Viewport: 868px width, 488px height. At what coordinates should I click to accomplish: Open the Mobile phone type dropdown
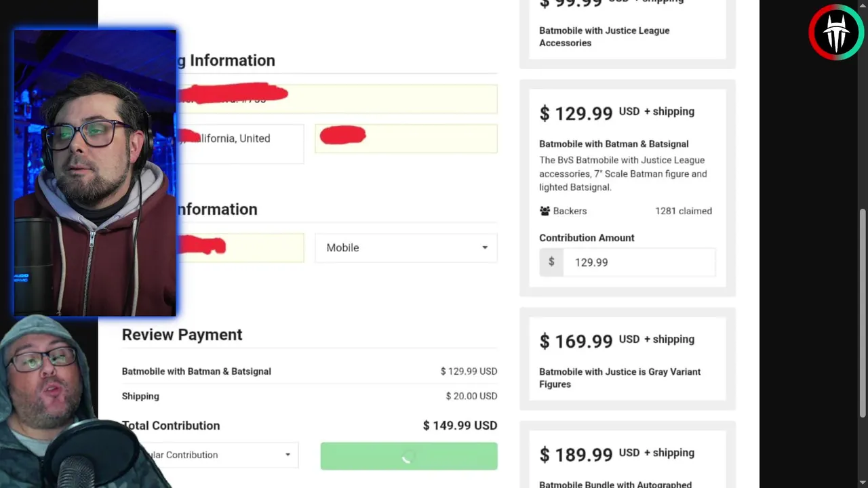406,247
